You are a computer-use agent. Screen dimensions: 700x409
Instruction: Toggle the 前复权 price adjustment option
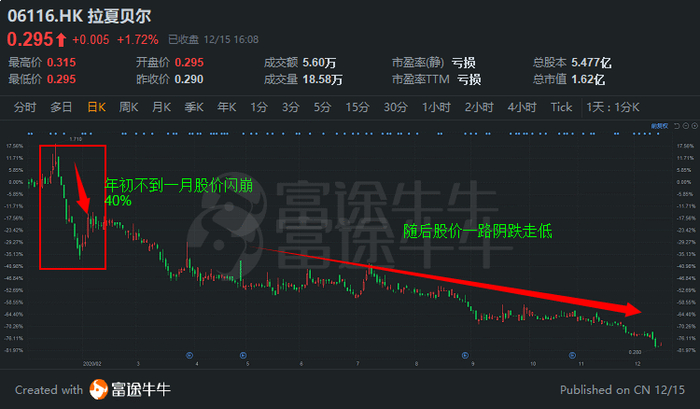click(x=659, y=126)
